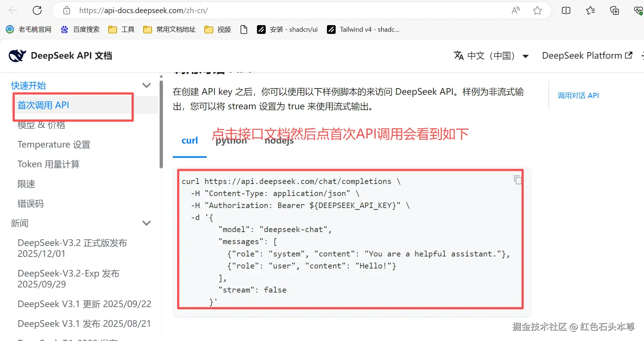This screenshot has height=341, width=644.
Task: Click the DeepSeek API 文档 title
Action: tap(71, 56)
